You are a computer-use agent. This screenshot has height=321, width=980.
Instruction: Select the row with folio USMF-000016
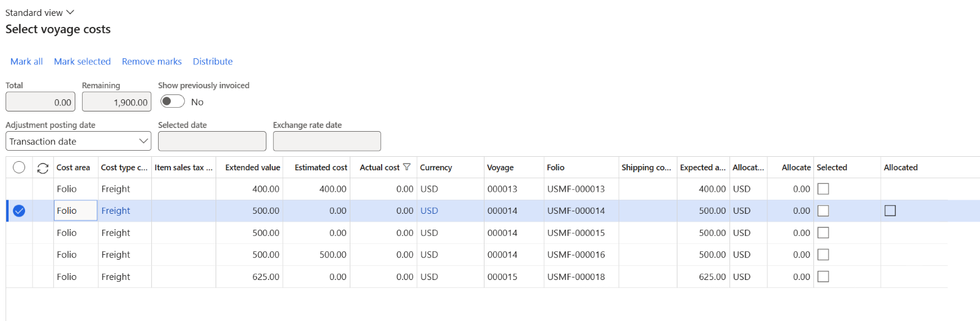[x=19, y=255]
